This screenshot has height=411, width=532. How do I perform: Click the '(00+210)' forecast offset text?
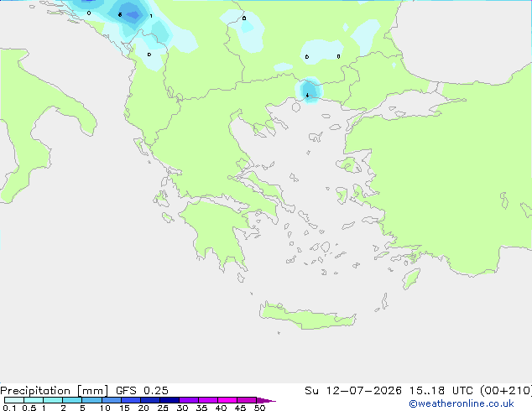(506, 391)
